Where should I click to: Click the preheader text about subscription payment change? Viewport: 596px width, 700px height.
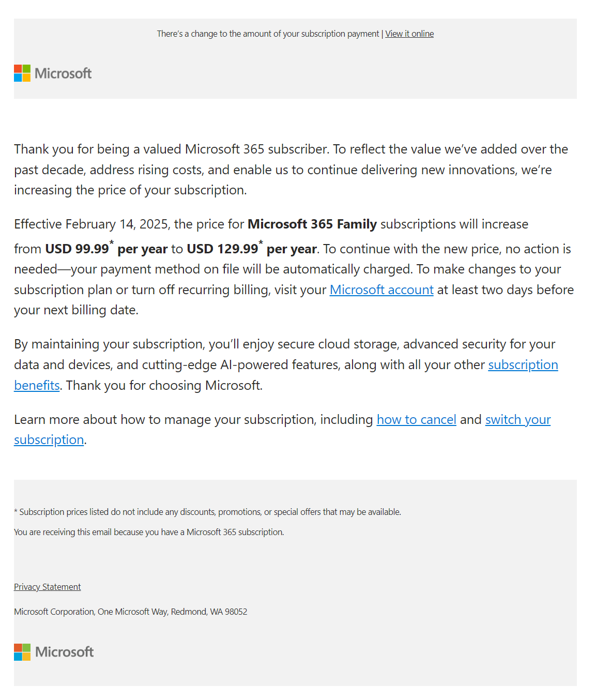268,34
